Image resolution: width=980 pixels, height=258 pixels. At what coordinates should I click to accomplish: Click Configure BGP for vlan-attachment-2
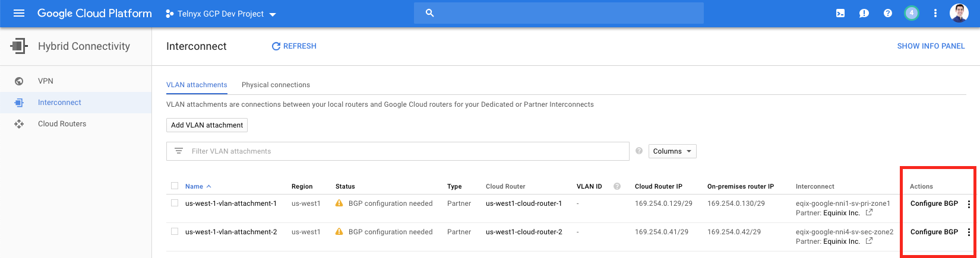pyautogui.click(x=934, y=232)
